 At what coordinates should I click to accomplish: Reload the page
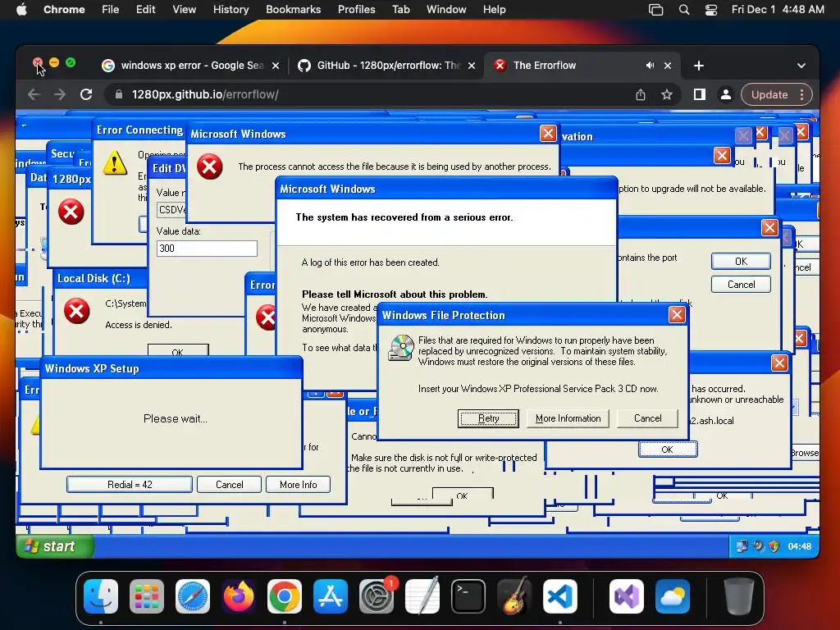pyautogui.click(x=85, y=95)
